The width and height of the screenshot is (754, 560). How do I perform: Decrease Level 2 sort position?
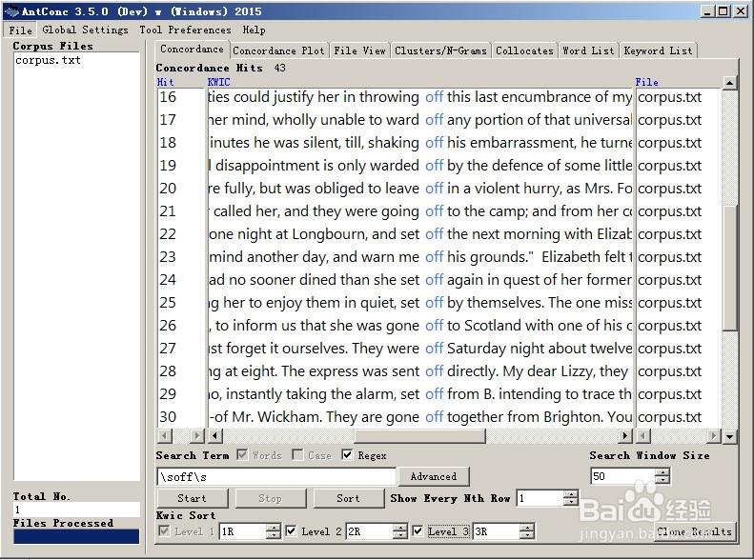tap(399, 535)
